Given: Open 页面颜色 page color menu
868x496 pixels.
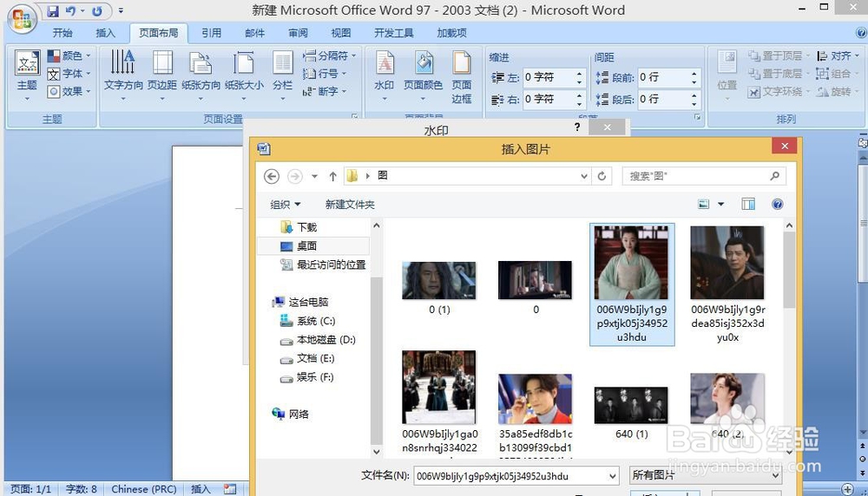Looking at the screenshot, I should point(423,75).
